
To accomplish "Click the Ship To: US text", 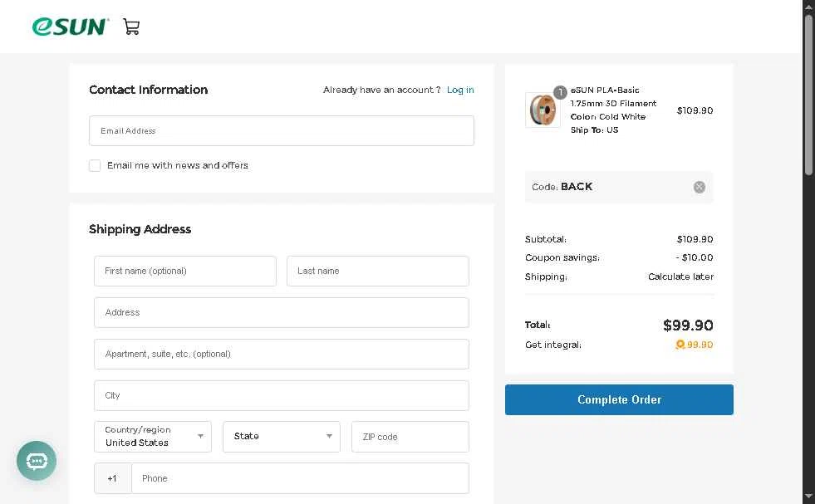I will click(594, 130).
